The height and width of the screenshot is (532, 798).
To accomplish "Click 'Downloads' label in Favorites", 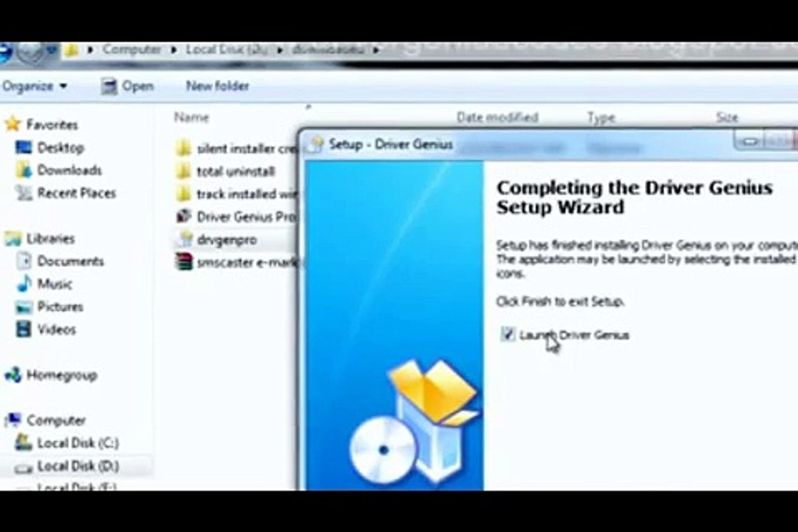I will click(x=69, y=170).
